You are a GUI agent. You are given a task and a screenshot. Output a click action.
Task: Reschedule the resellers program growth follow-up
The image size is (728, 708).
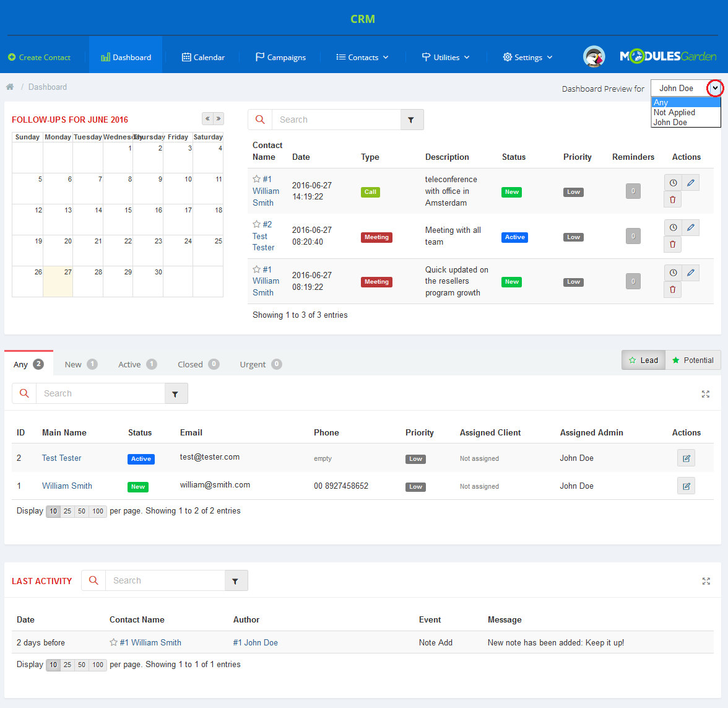coord(674,273)
